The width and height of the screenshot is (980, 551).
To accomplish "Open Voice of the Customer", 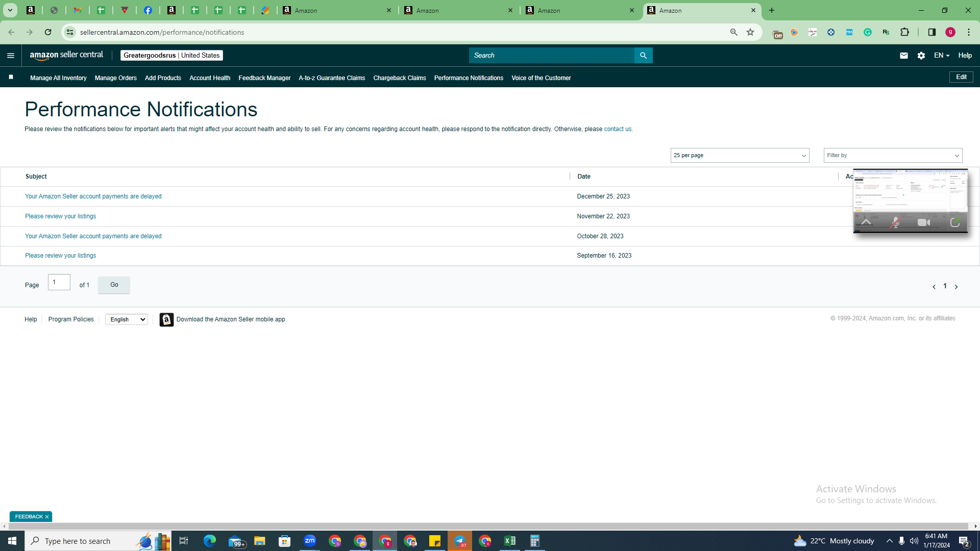I will point(541,78).
